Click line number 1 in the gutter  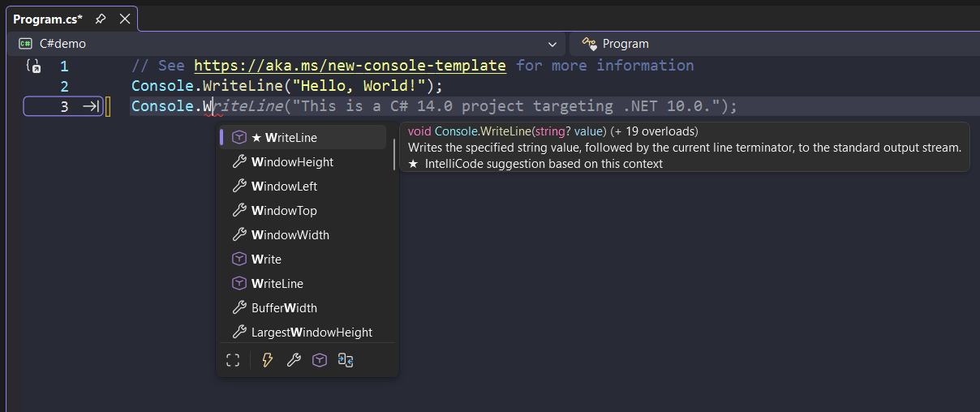[64, 67]
